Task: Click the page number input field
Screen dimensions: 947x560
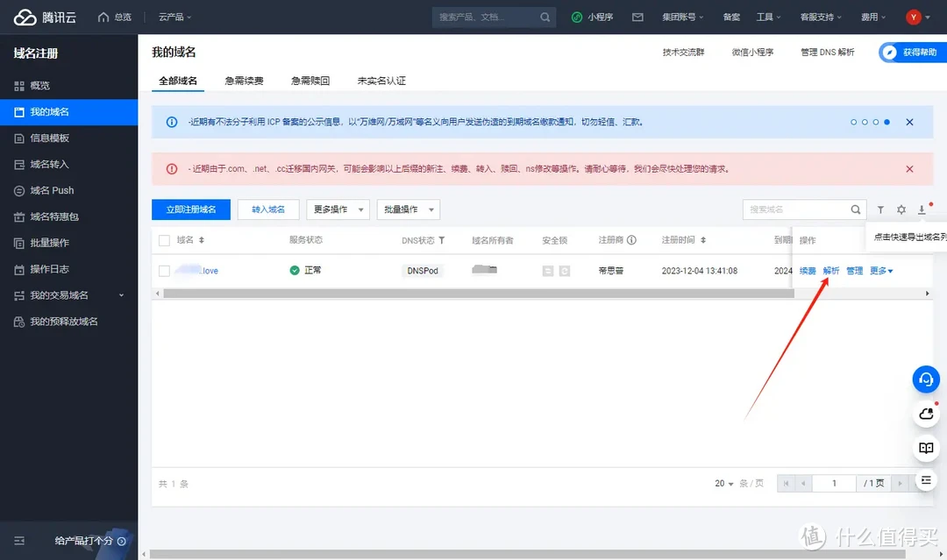Action: coord(834,484)
